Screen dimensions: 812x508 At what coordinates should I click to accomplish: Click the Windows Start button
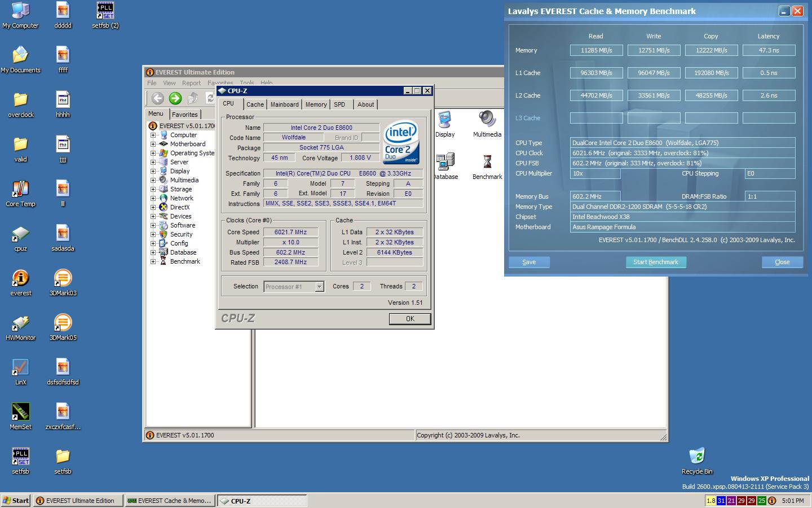[x=16, y=501]
